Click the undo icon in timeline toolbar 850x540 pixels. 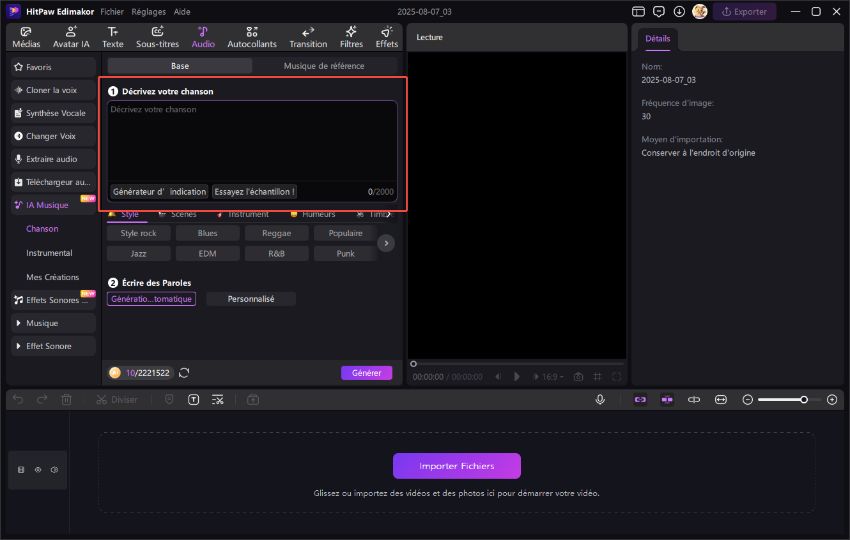point(18,400)
